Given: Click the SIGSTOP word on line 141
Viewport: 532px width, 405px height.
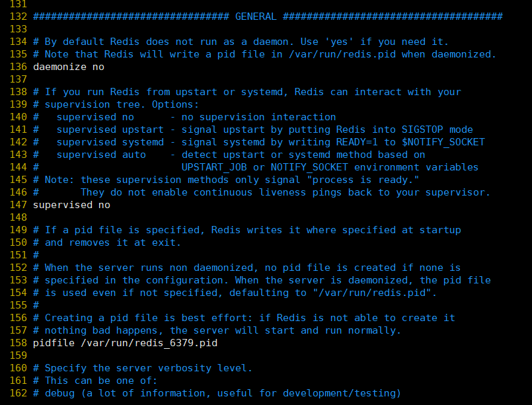Looking at the screenshot, I should (422, 129).
